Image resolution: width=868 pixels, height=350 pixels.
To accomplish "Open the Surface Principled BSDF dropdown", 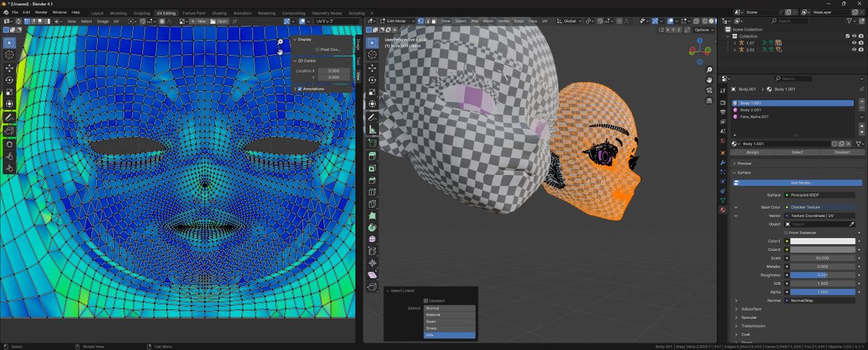I will coord(821,195).
